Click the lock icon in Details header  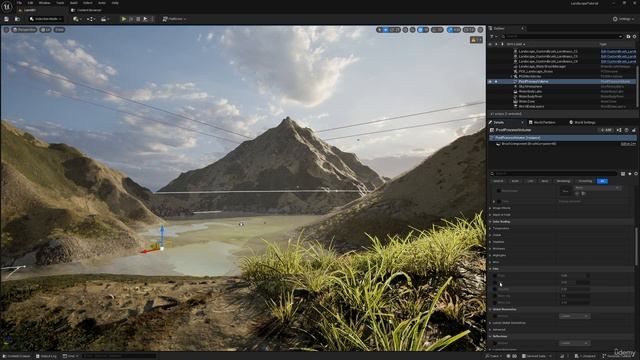coord(633,130)
